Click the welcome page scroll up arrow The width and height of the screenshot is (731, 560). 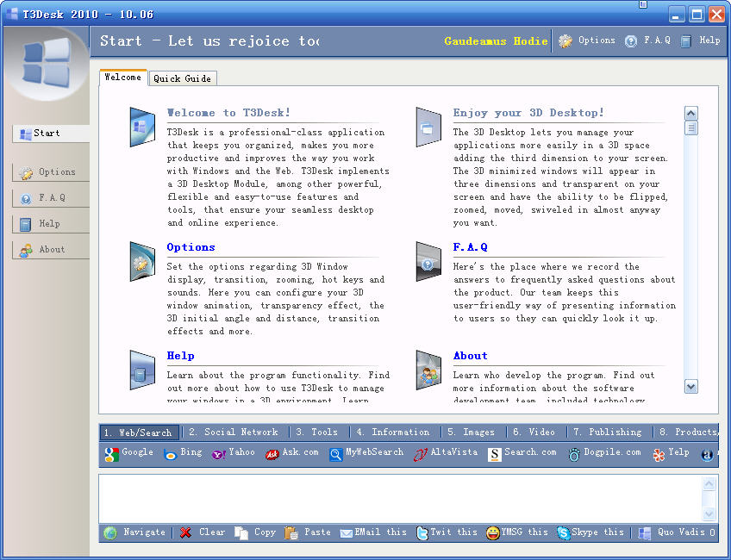click(x=690, y=113)
